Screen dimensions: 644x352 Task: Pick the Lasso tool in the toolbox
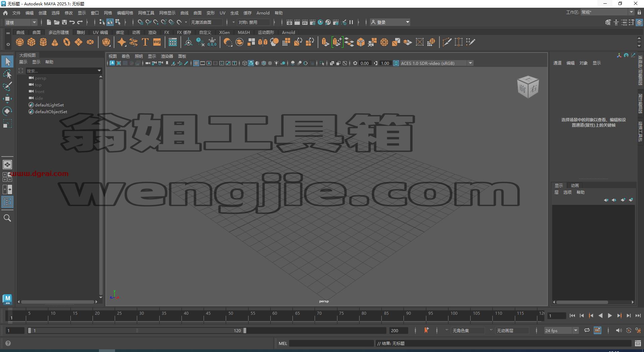(7, 74)
